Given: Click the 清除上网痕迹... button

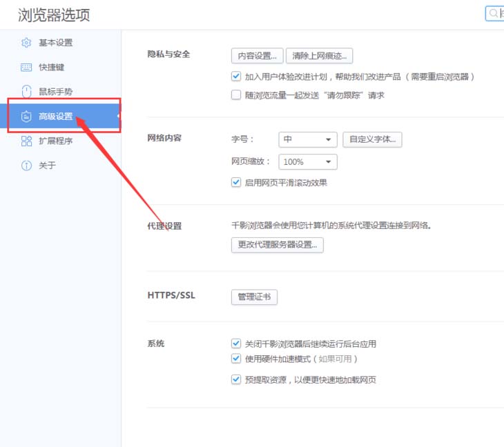Looking at the screenshot, I should pos(319,56).
